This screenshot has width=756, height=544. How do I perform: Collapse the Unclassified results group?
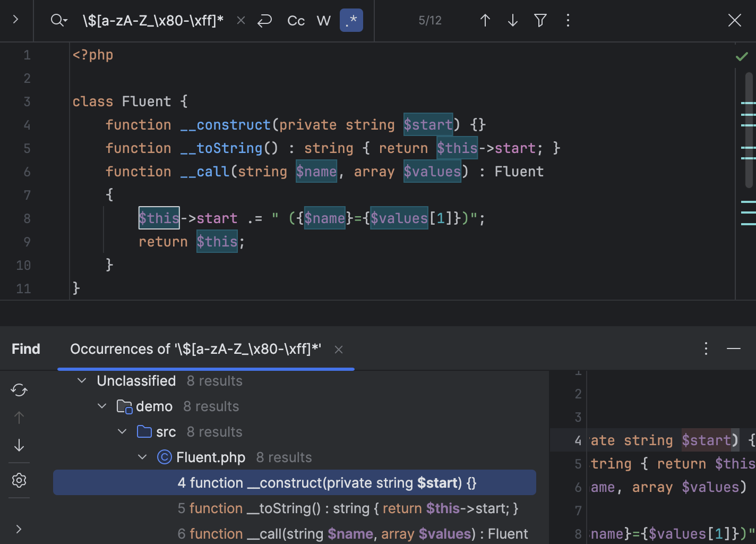82,381
